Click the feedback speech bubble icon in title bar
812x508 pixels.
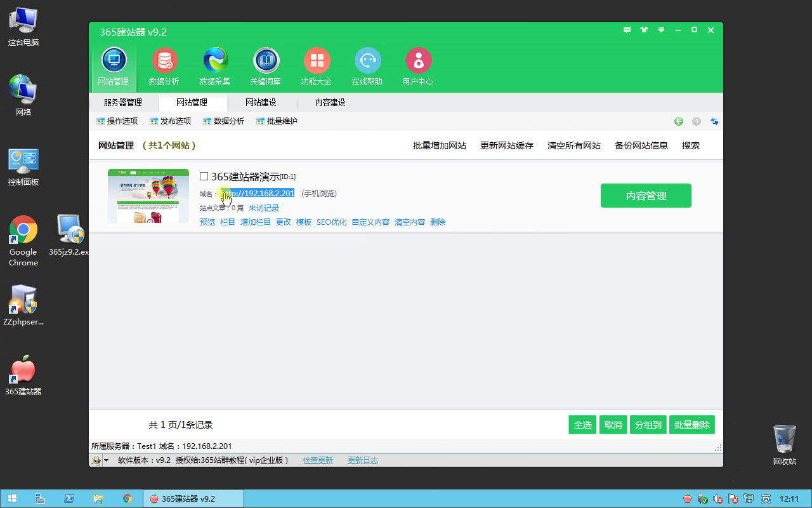point(627,30)
